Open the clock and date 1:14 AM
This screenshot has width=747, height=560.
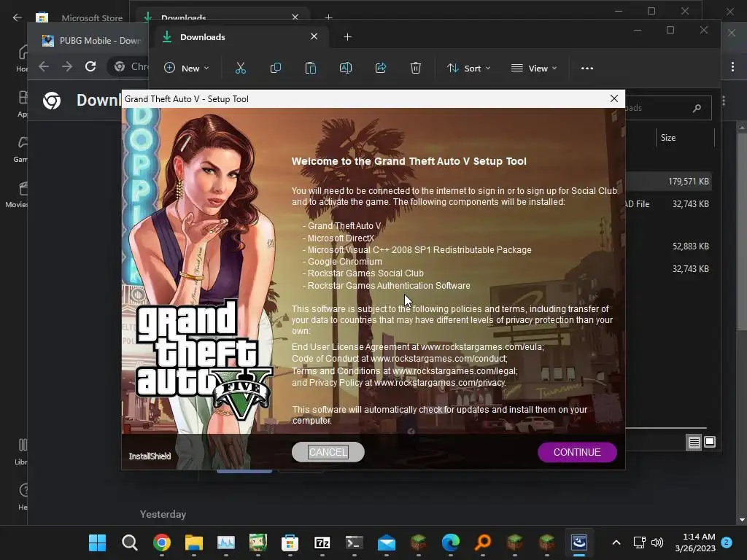pyautogui.click(x=695, y=542)
